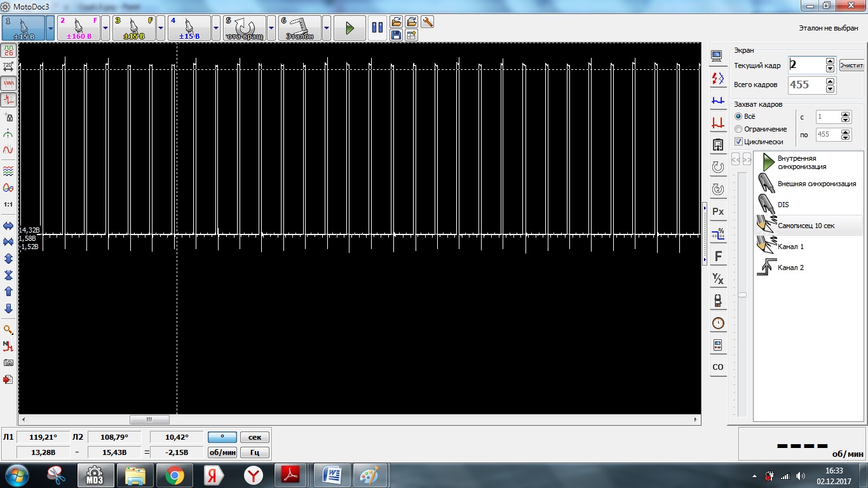Select the Всё radio button

click(738, 116)
